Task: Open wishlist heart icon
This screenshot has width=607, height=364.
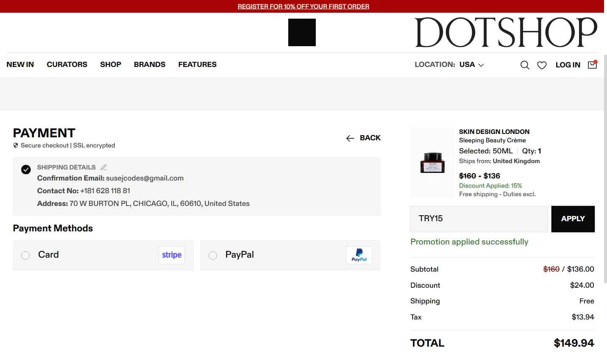Action: point(542,65)
